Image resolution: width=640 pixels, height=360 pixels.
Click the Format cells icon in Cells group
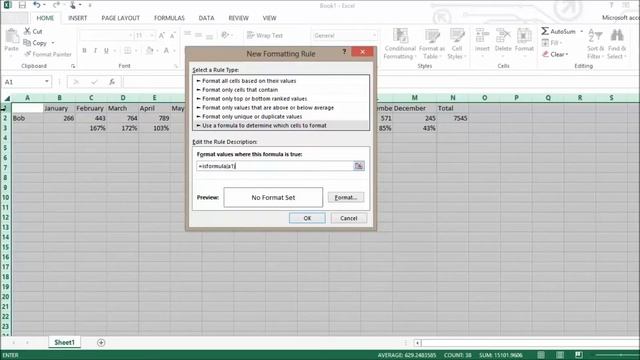(x=524, y=36)
